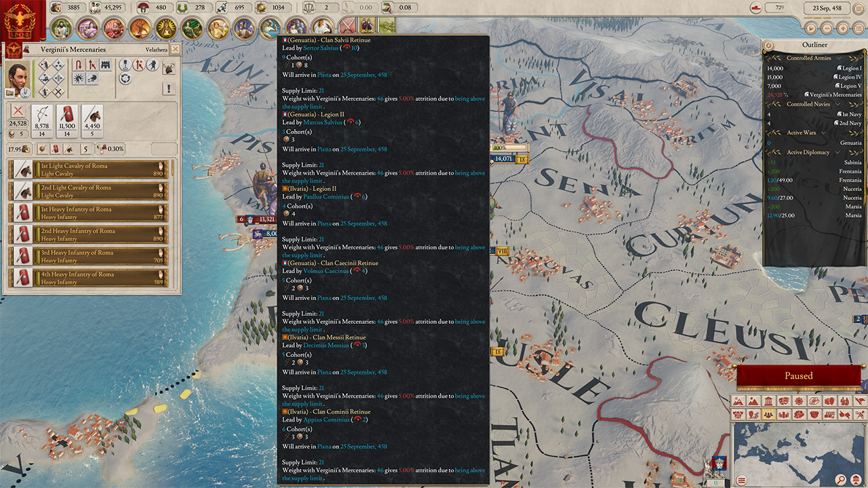
Task: Click the red ship icon top right
Action: coord(755,7)
